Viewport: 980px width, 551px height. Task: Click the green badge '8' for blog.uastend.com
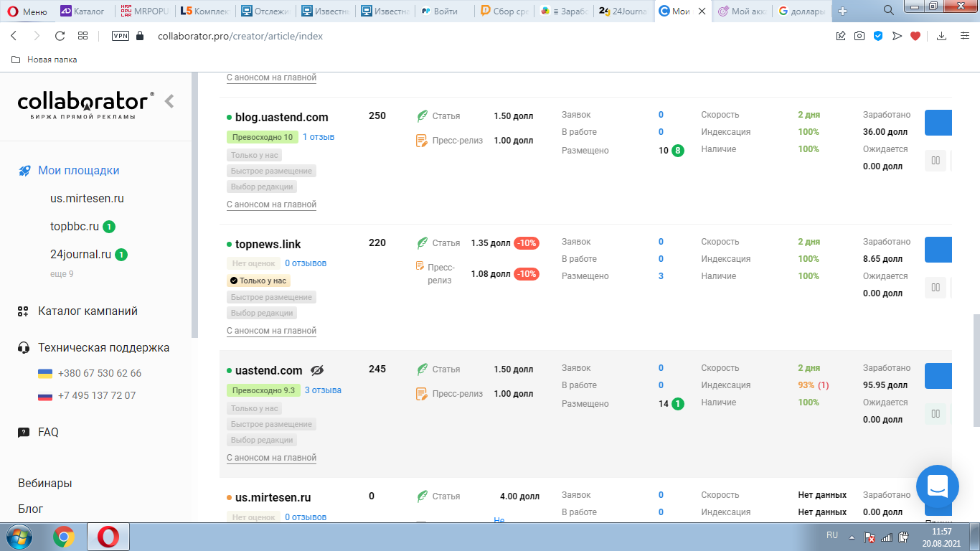[678, 151]
